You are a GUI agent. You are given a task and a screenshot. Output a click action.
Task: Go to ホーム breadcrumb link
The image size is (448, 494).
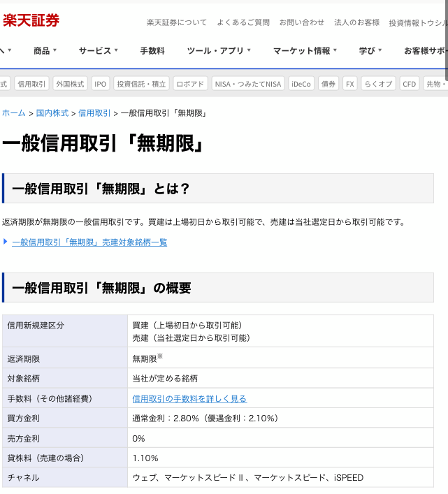(13, 113)
